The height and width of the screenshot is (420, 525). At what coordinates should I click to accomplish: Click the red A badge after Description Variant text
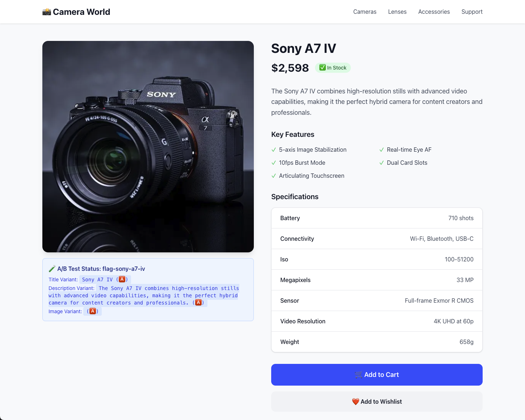(198, 303)
